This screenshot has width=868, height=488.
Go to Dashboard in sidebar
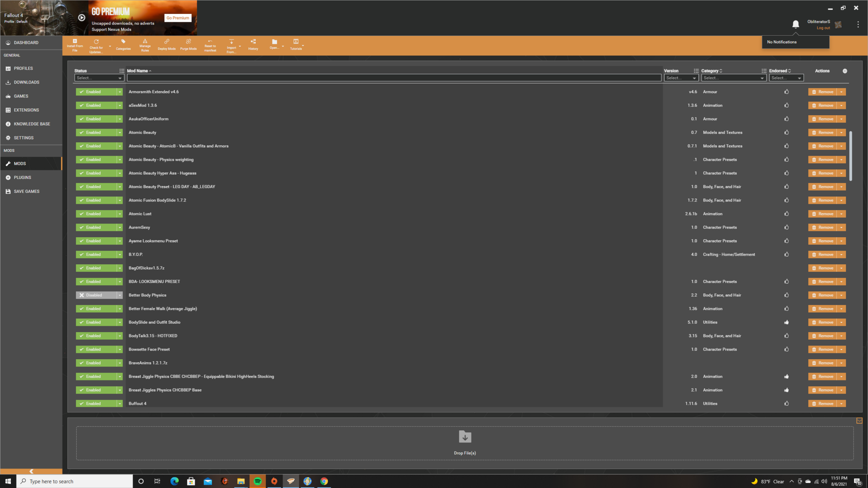[31, 42]
